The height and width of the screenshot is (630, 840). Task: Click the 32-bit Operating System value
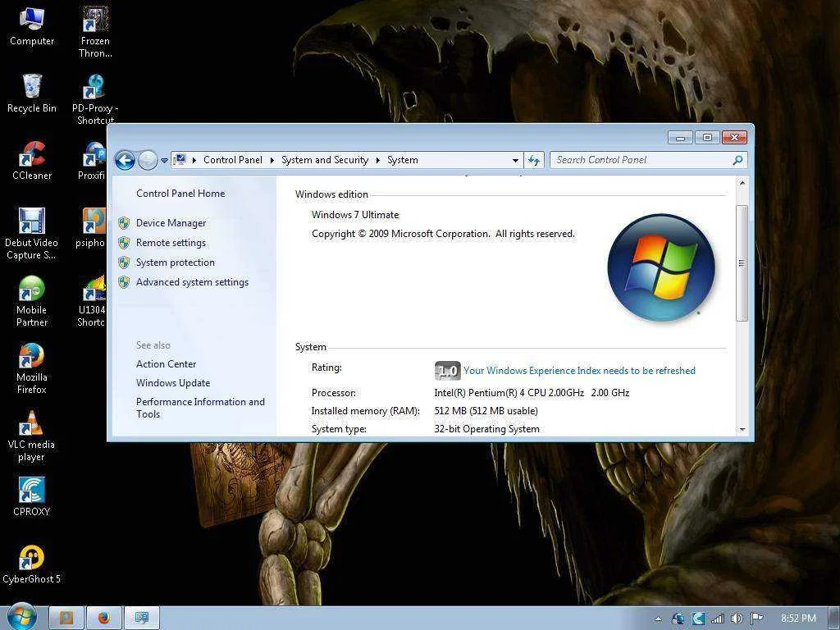[486, 429]
